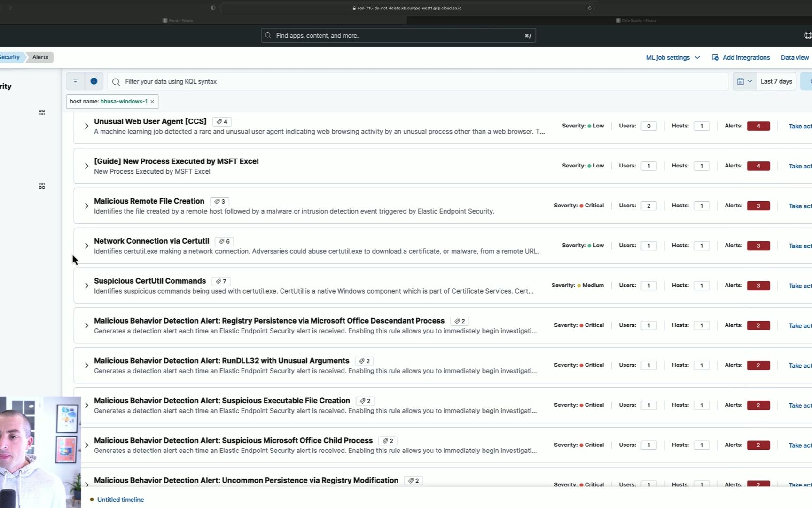The height and width of the screenshot is (508, 812).
Task: Expand Malicious Remote File Creation group
Action: (86, 206)
